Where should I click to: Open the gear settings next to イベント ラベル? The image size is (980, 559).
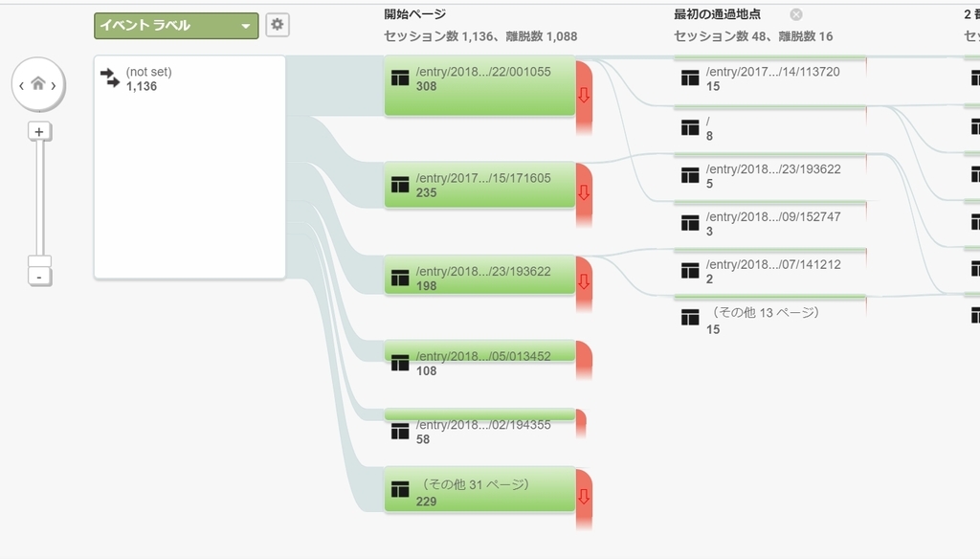point(278,25)
